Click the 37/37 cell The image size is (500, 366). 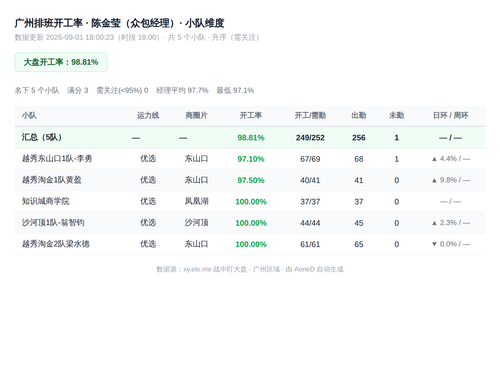310,202
